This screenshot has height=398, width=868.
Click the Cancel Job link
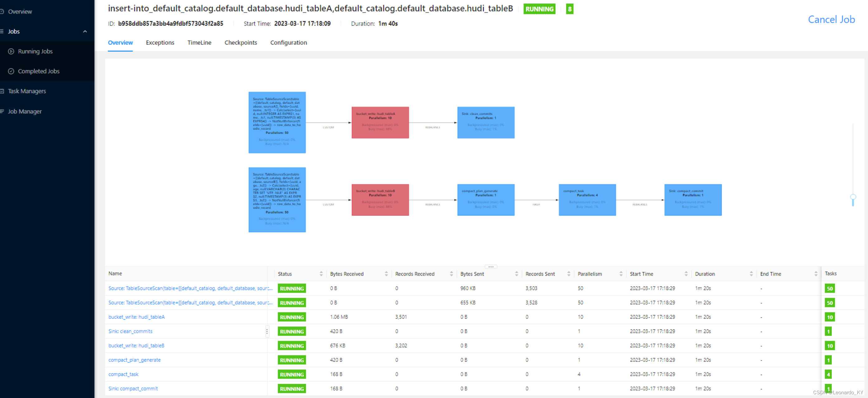831,20
